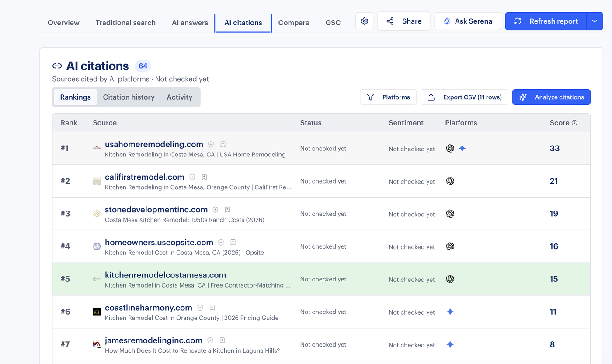The width and height of the screenshot is (612, 364).
Task: Bookmark the coastlineharmony.com source
Action: pyautogui.click(x=212, y=308)
